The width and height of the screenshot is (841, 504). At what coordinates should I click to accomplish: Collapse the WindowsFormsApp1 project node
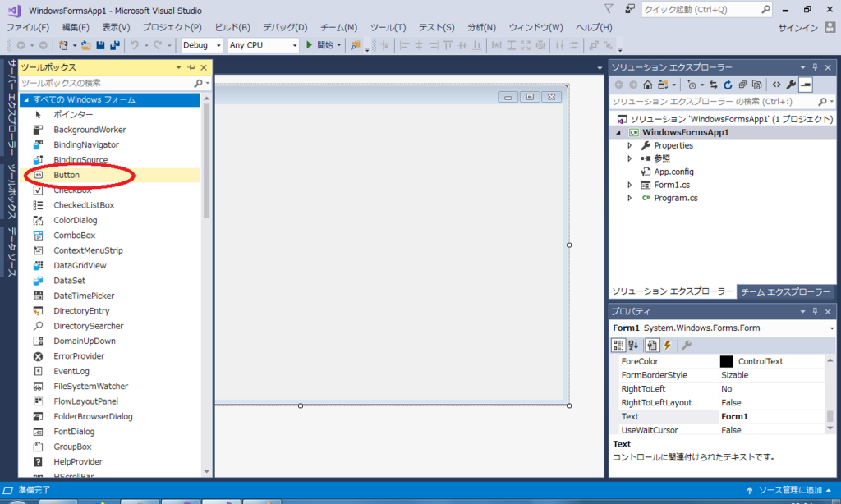[x=618, y=132]
